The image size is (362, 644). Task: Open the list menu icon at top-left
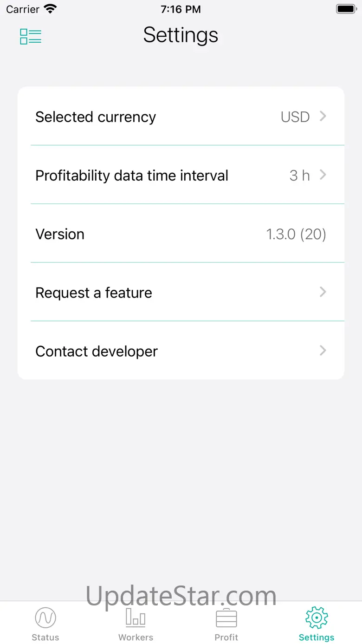31,36
